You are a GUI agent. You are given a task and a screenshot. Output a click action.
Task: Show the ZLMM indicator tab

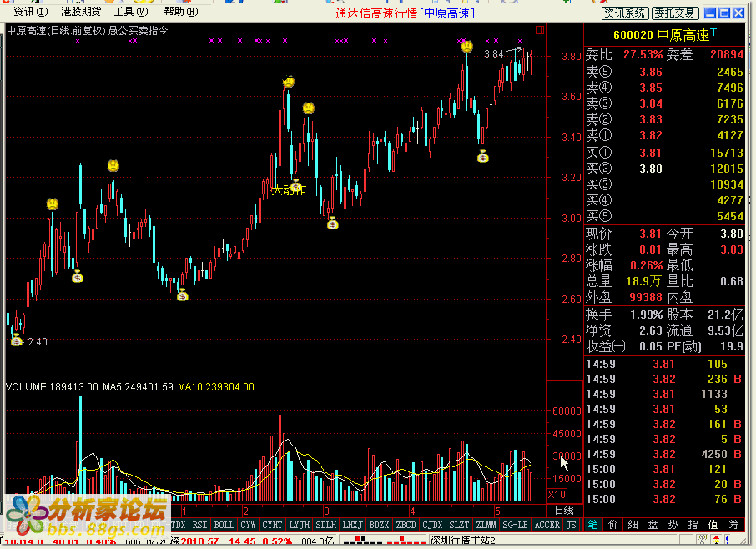486,525
